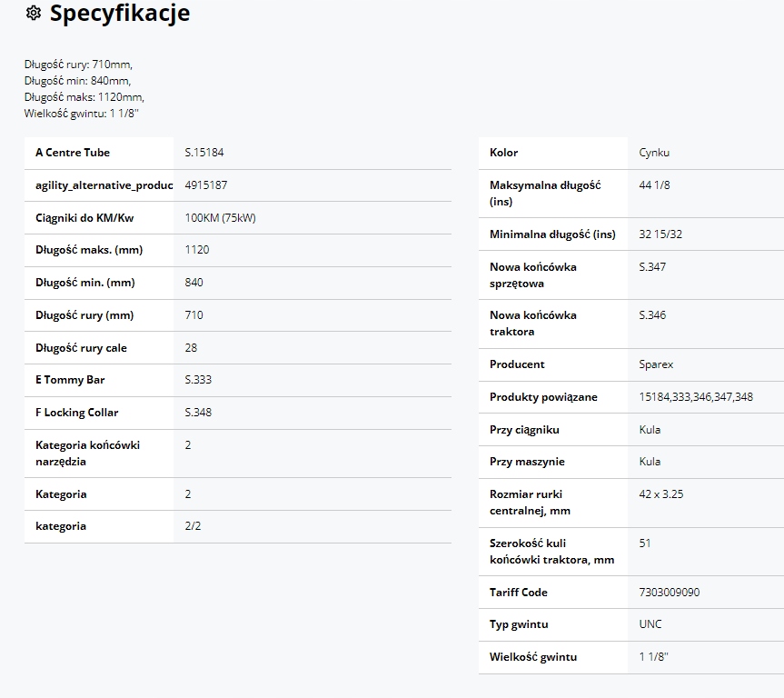Select the 2/2 kategoria value
The height and width of the screenshot is (698, 784).
pyautogui.click(x=194, y=526)
